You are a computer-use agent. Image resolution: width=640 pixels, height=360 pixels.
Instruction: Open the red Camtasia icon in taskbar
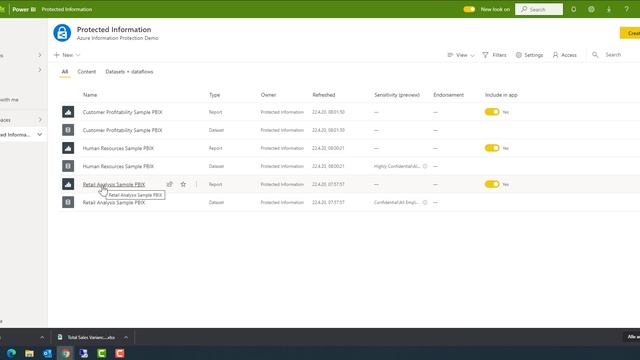coord(120,353)
